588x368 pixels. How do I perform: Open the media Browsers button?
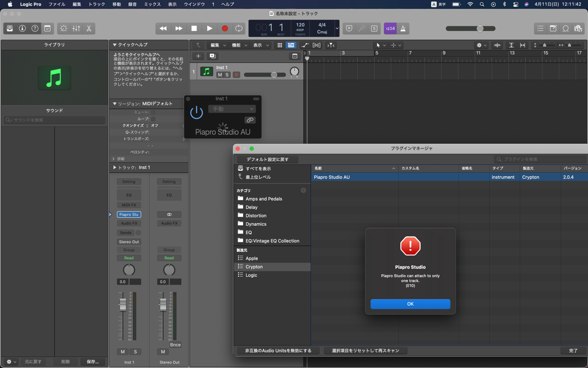click(578, 28)
